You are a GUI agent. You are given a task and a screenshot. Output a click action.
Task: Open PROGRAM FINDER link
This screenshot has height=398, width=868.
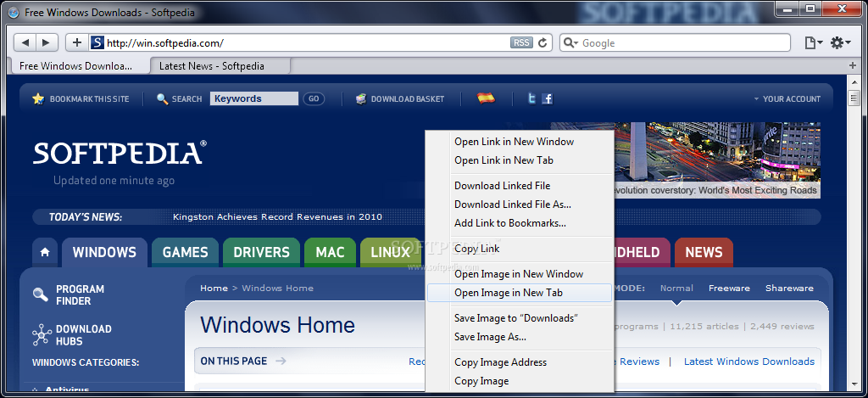click(81, 295)
